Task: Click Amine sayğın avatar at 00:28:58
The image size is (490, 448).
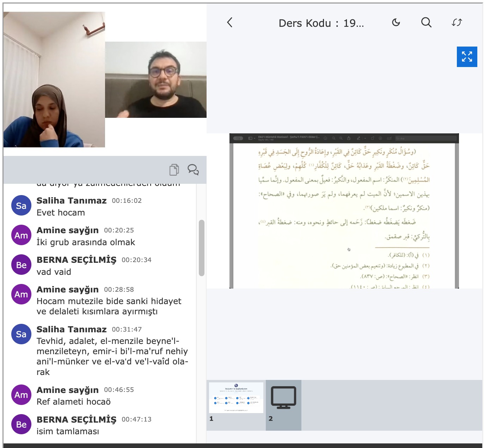Action: point(21,295)
